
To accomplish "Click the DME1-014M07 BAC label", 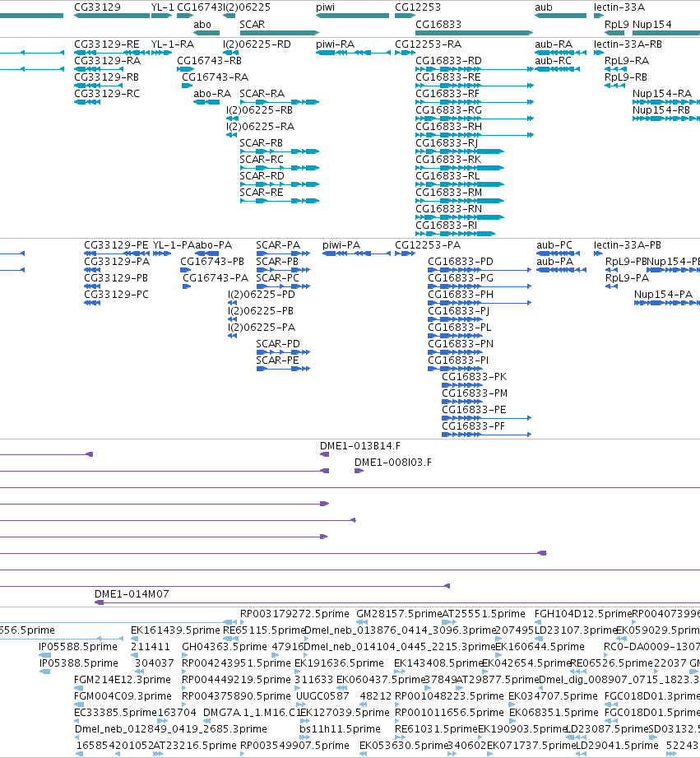I will (132, 593).
